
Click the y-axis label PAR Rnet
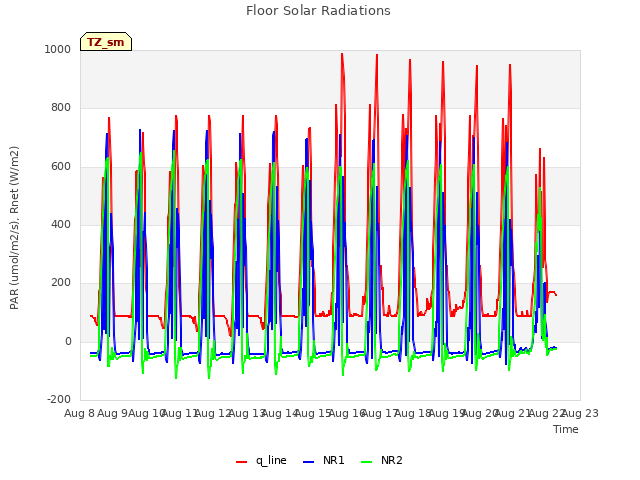(x=14, y=228)
